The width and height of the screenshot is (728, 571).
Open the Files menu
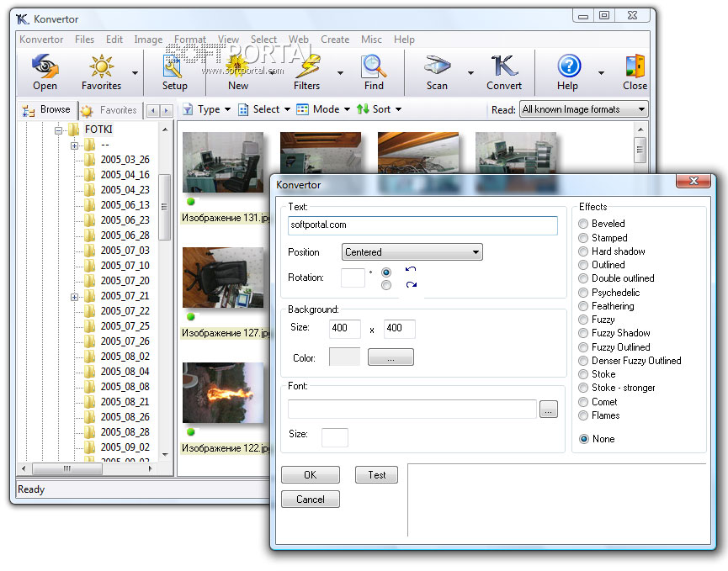(84, 40)
